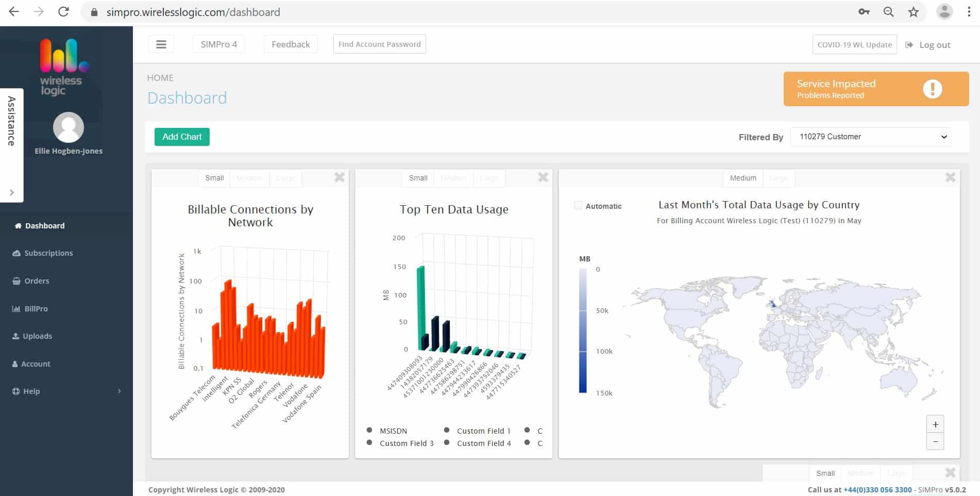Select Medium size on Country map chart
Image resolution: width=980 pixels, height=496 pixels.
(743, 178)
